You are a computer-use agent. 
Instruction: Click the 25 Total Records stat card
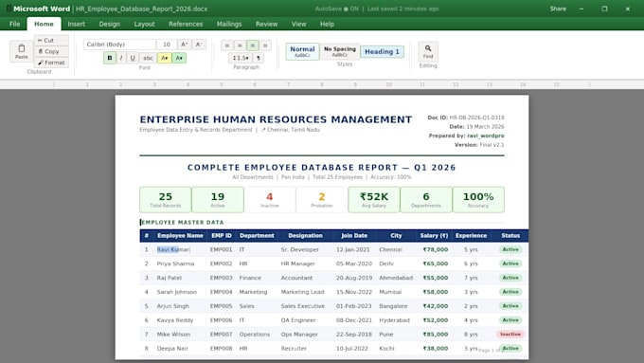click(166, 200)
